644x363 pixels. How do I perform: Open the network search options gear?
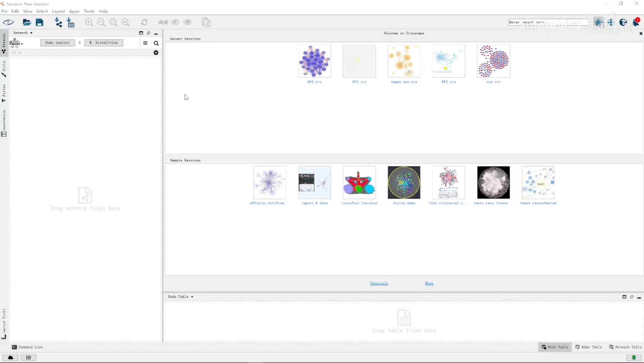coord(156,53)
